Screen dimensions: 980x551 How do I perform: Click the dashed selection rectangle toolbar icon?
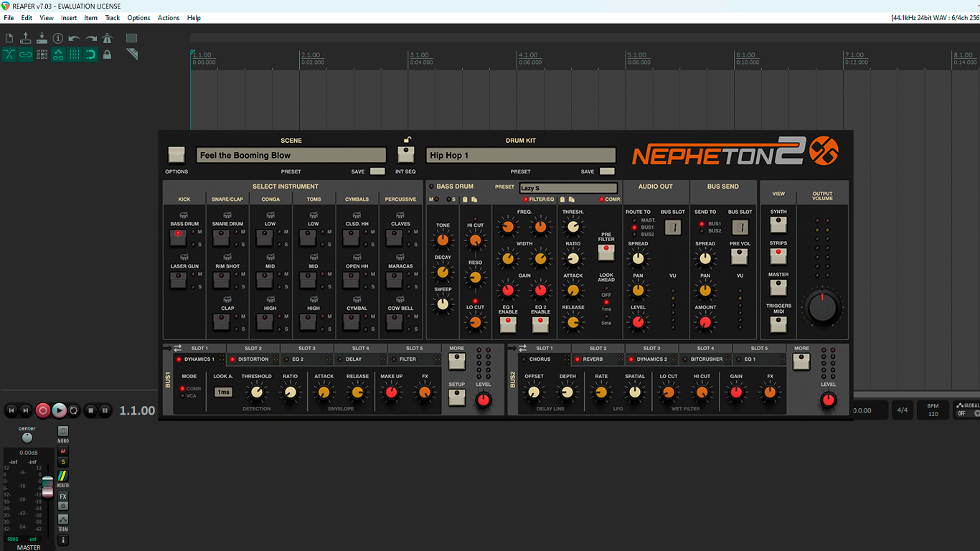point(132,38)
